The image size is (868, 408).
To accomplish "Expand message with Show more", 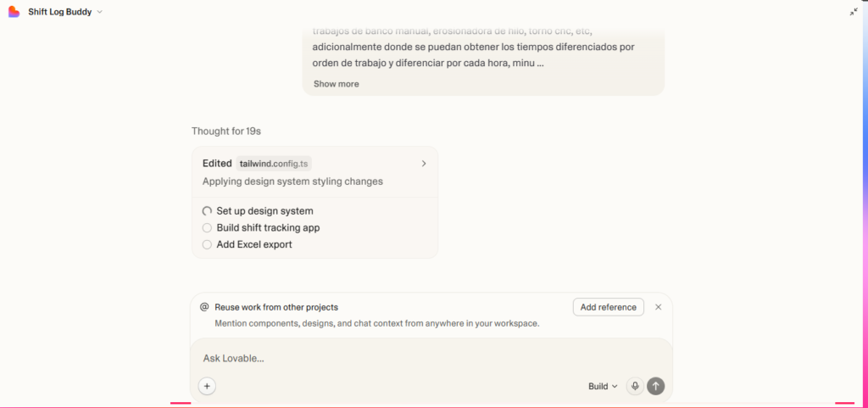I will click(336, 84).
